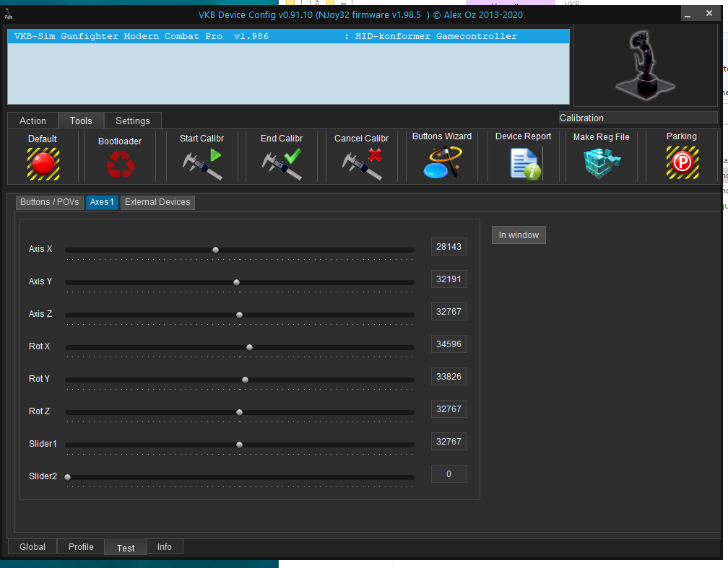The image size is (728, 568).
Task: Open the Settings tab
Action: pos(133,121)
